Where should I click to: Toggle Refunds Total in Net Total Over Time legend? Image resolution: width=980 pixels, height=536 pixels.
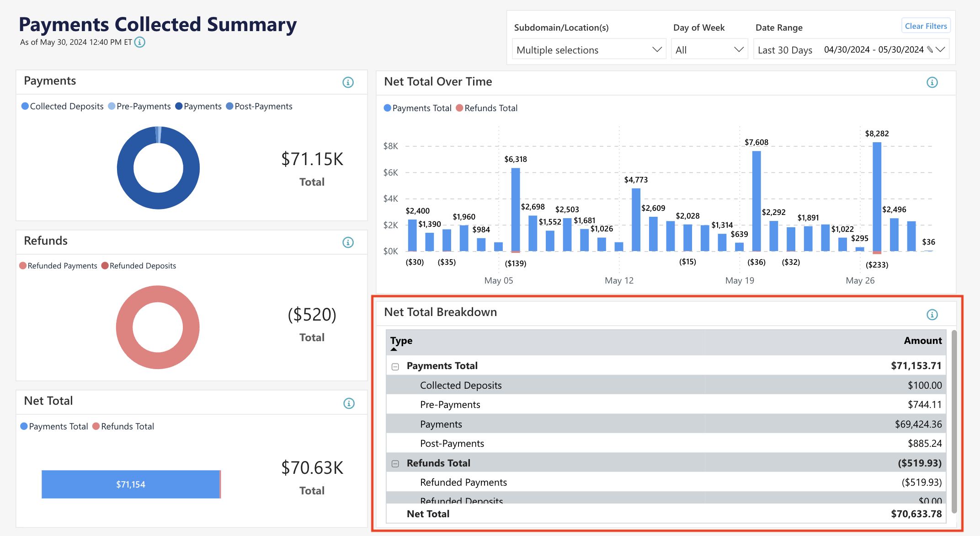[487, 108]
